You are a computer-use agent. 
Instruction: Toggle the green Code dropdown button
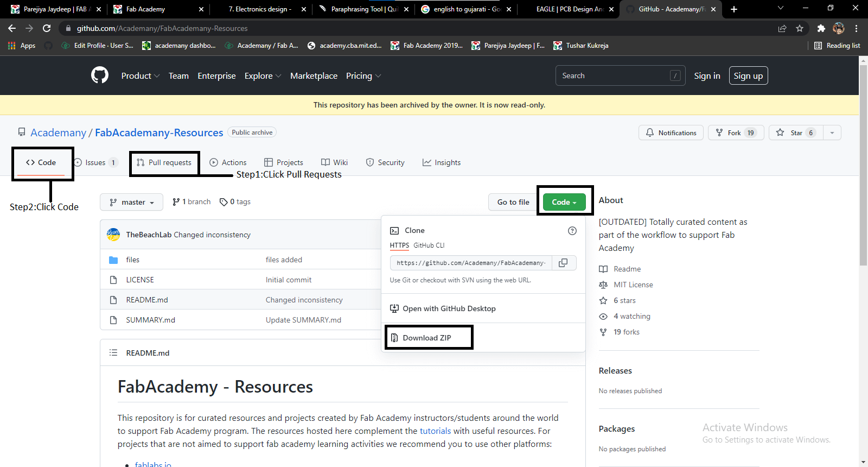564,202
